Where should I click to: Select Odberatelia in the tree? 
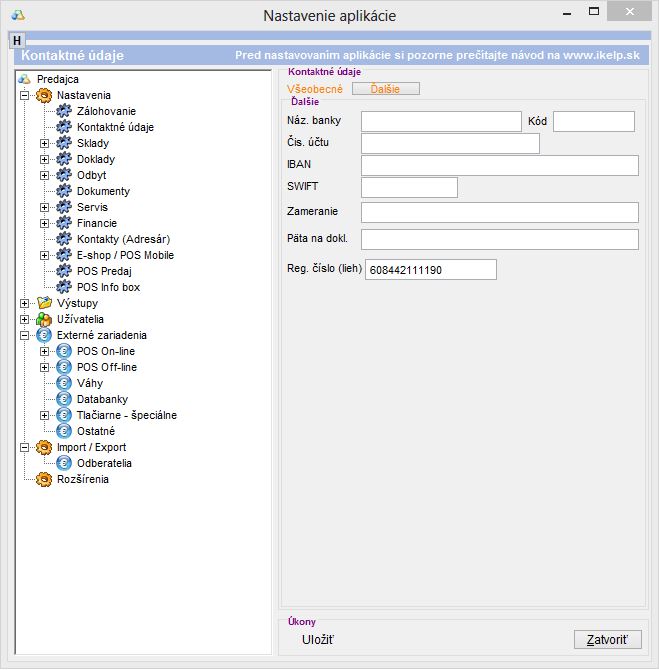point(104,463)
